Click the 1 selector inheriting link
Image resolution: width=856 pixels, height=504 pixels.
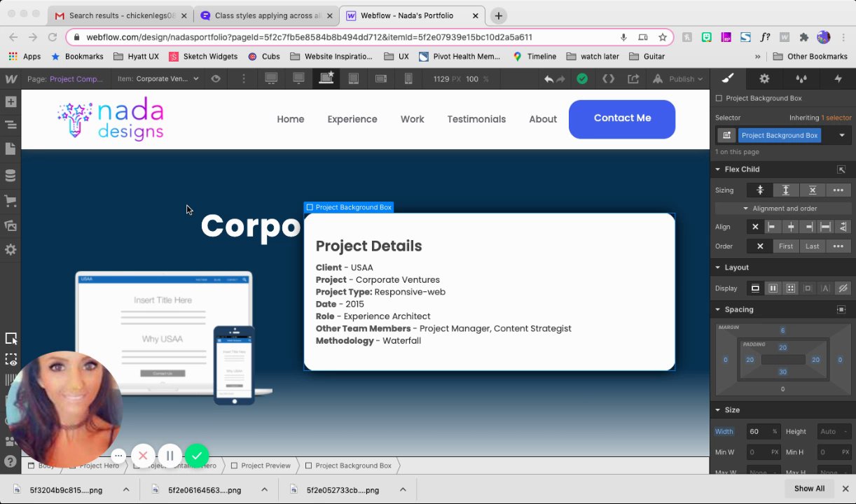click(x=836, y=118)
